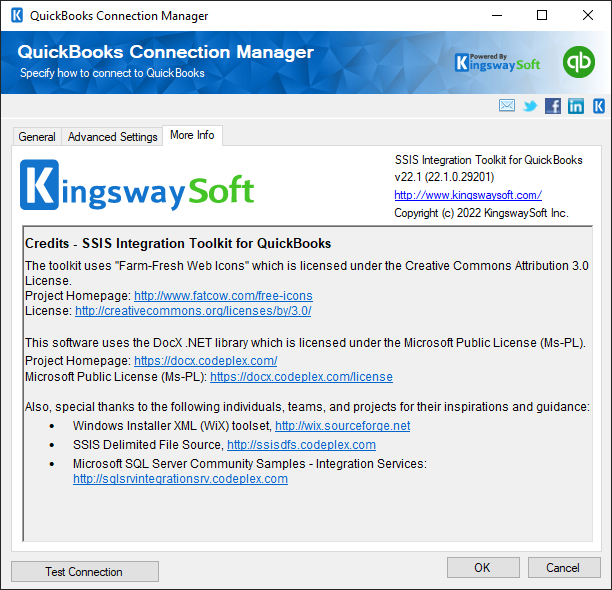Close the QuickBooks Connection Manager window
Image resolution: width=612 pixels, height=590 pixels.
(x=588, y=16)
